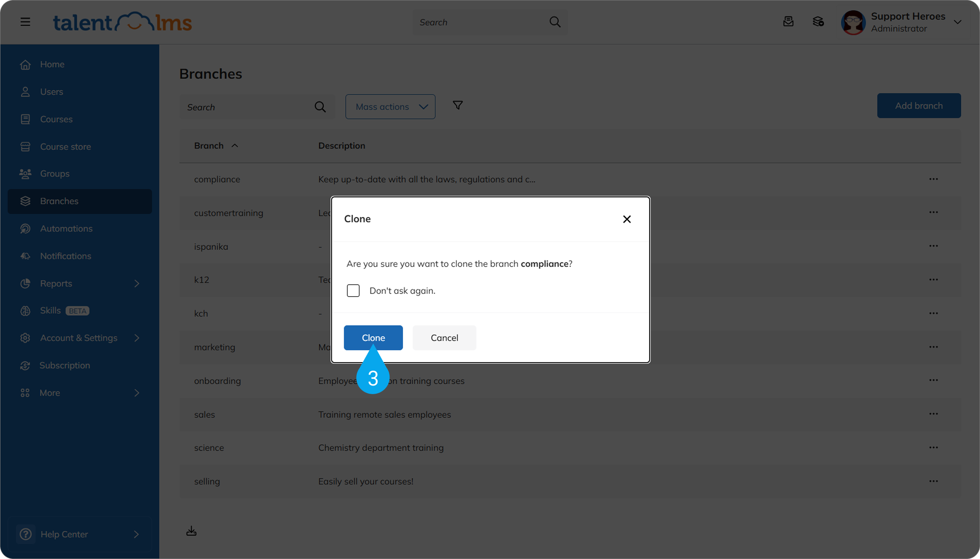Viewport: 980px width, 559px height.
Task: Click the More grid icon
Action: coord(25,393)
